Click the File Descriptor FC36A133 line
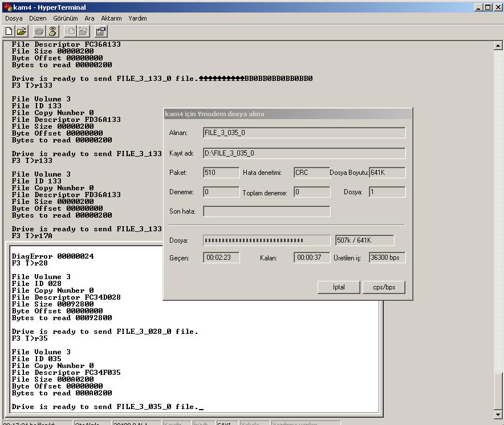Image resolution: width=504 pixels, height=425 pixels. click(66, 44)
